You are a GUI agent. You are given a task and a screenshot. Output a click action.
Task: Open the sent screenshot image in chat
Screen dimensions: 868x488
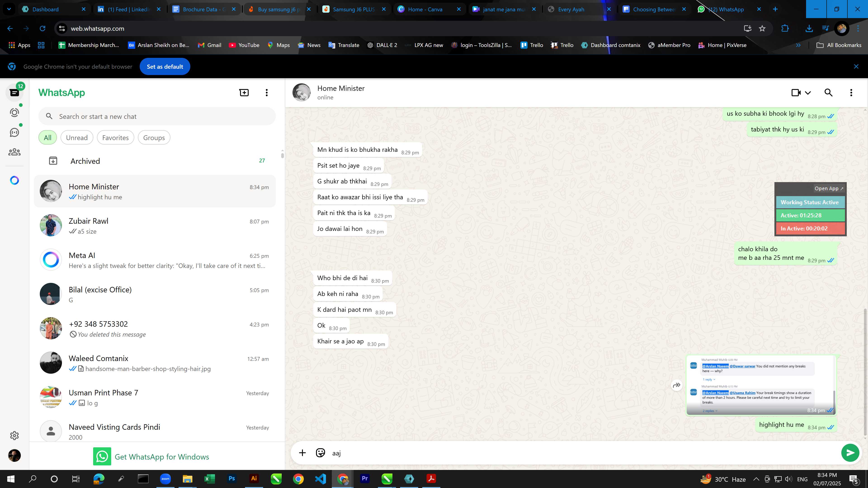pos(761,385)
